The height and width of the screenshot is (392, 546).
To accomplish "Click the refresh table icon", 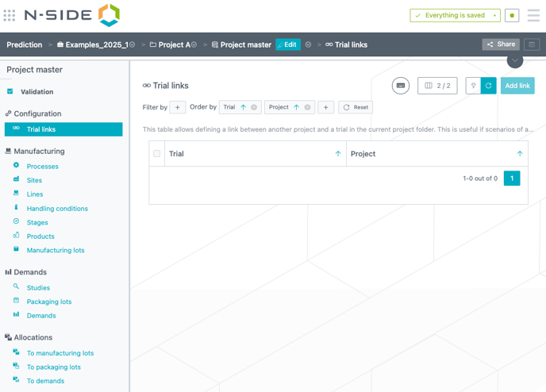I will click(489, 86).
